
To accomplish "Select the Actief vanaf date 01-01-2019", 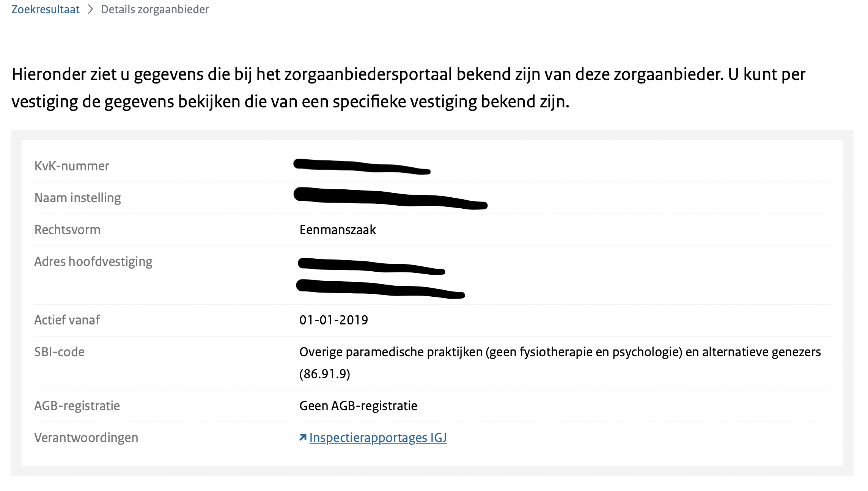I will click(x=333, y=320).
